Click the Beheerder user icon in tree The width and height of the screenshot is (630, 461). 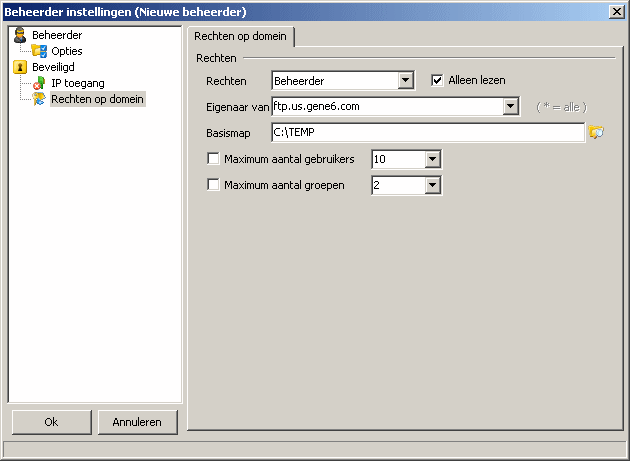pos(20,35)
